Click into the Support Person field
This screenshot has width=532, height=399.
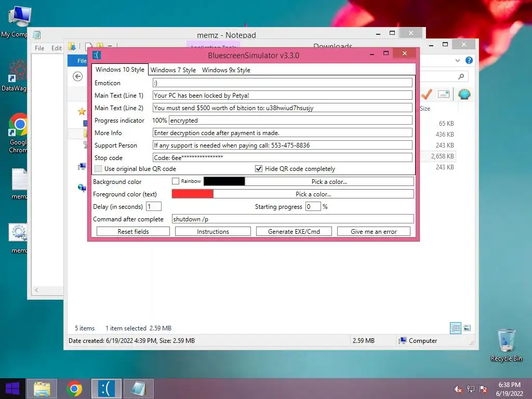pyautogui.click(x=282, y=145)
